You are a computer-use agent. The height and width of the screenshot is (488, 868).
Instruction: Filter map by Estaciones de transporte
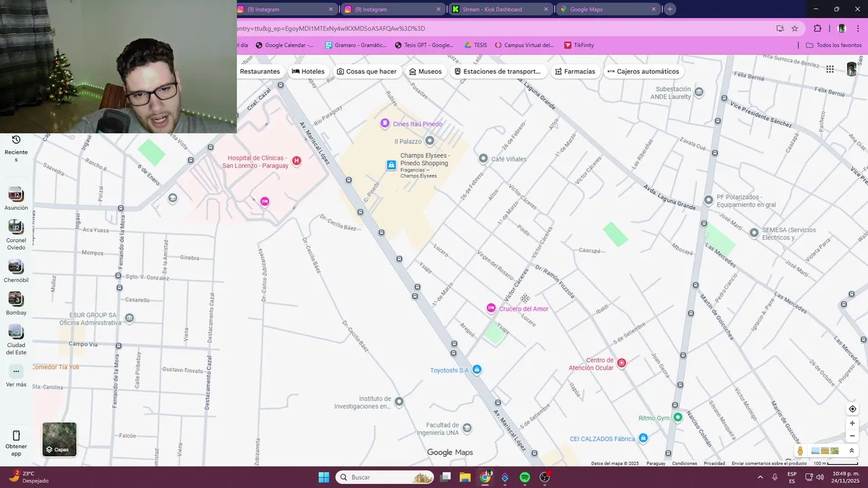pos(497,71)
